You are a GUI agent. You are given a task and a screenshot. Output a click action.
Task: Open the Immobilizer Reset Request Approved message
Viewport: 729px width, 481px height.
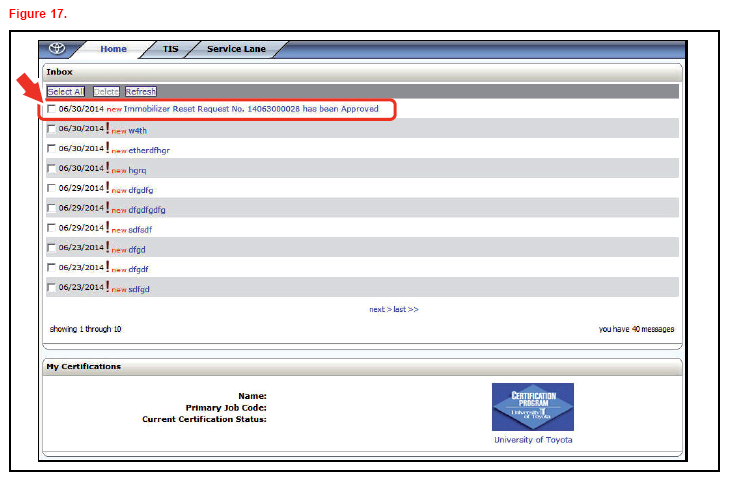[x=251, y=109]
